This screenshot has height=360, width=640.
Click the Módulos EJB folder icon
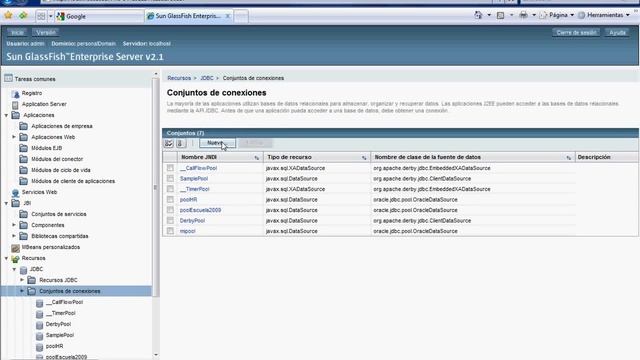(24, 148)
